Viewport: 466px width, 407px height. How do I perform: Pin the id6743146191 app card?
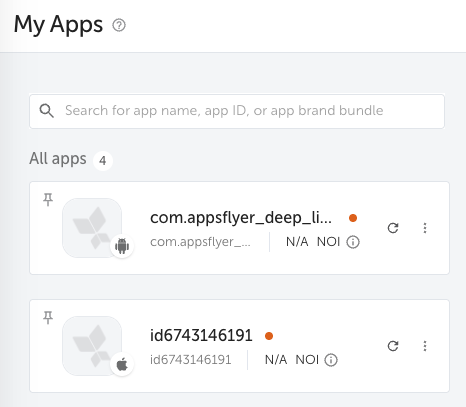48,317
